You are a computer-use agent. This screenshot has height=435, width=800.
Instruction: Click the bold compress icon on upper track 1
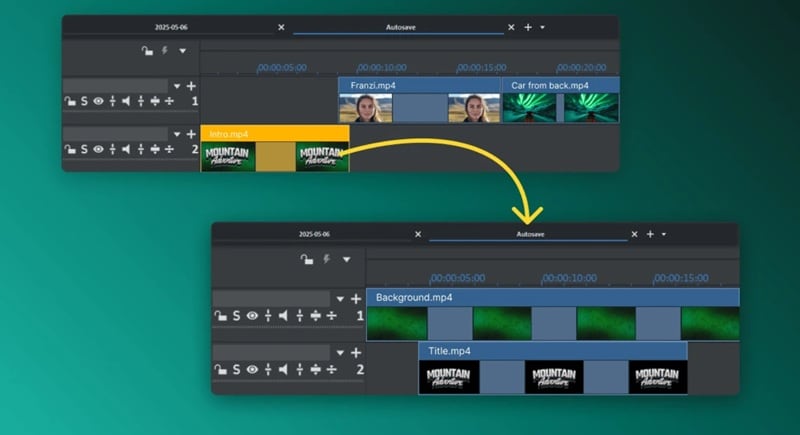[155, 101]
